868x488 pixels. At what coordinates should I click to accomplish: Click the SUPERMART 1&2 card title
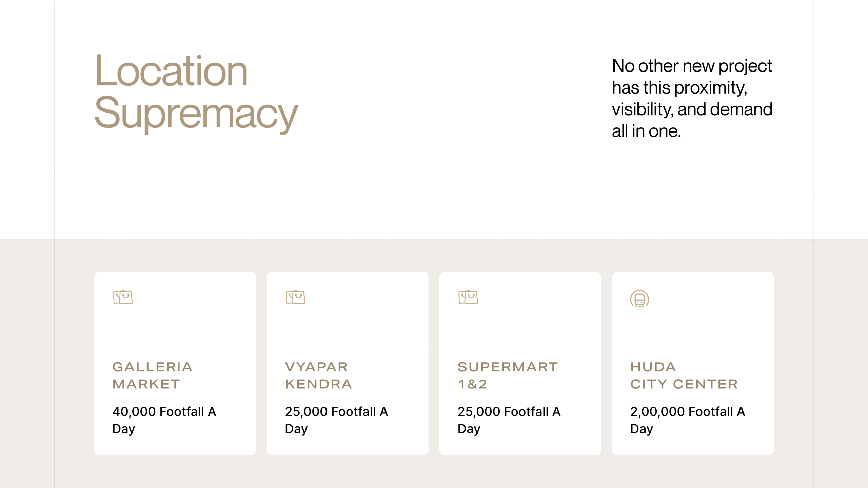507,375
